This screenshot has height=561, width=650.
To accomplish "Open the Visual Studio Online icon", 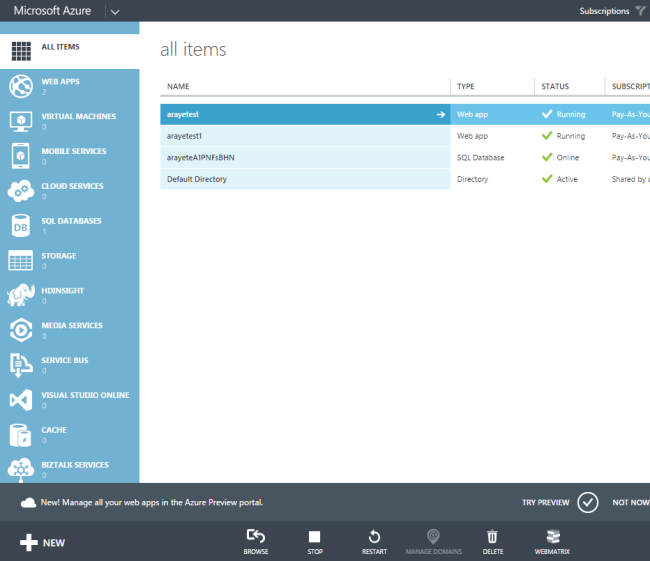I will click(x=21, y=400).
